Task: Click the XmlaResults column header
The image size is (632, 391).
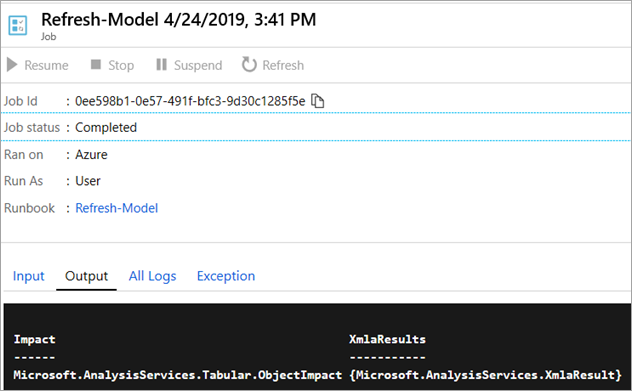Action: click(x=387, y=339)
